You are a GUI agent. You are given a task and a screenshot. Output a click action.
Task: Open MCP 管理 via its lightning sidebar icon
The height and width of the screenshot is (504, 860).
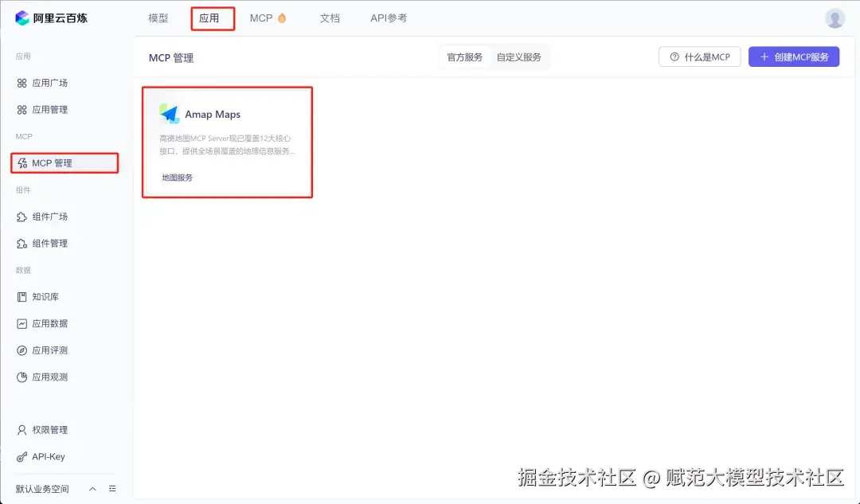[21, 163]
